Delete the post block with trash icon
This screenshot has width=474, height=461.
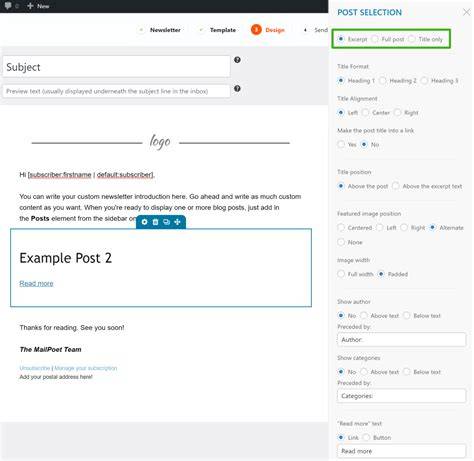[x=155, y=222]
